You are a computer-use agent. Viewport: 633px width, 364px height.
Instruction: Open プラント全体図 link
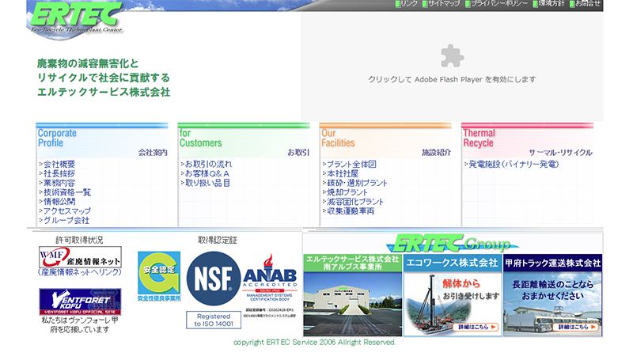pos(350,165)
